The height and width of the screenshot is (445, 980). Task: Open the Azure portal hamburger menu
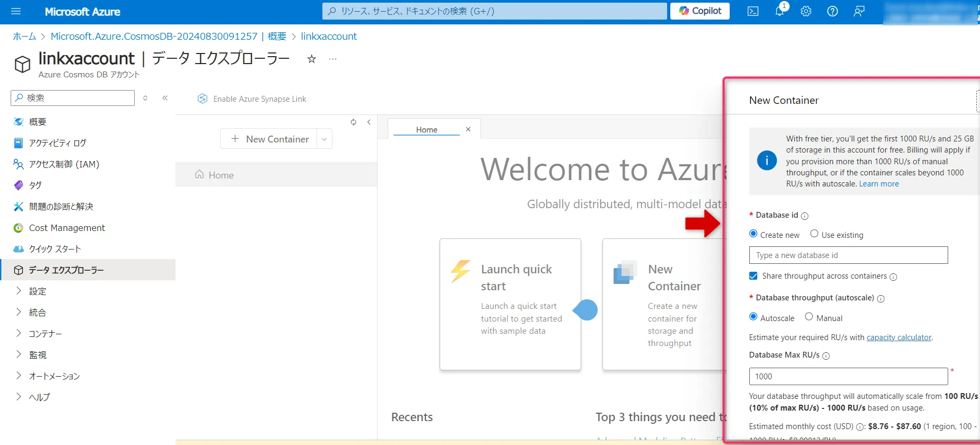pos(15,11)
